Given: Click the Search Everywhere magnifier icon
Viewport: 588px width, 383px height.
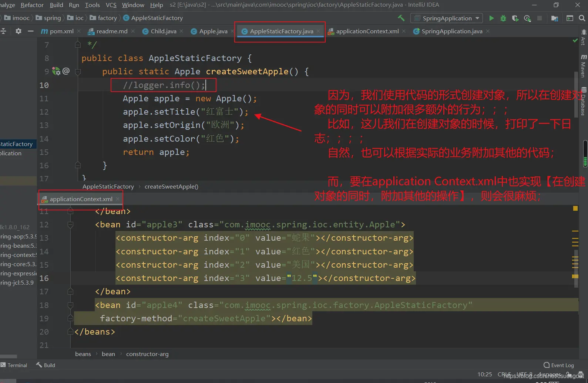Looking at the screenshot, I should tap(582, 18).
